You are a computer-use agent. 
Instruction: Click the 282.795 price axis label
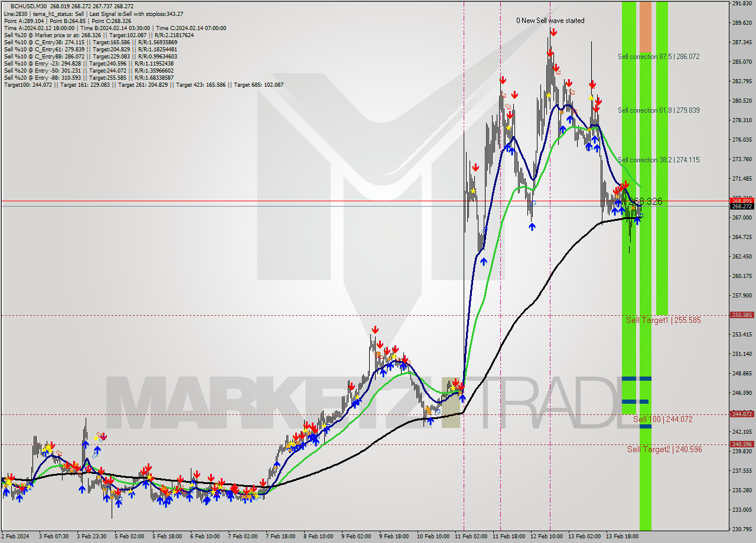(742, 81)
